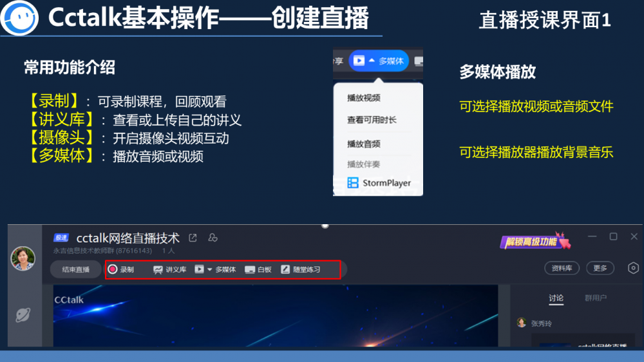Open the 更多 more options button
This screenshot has width=644, height=362.
point(600,268)
